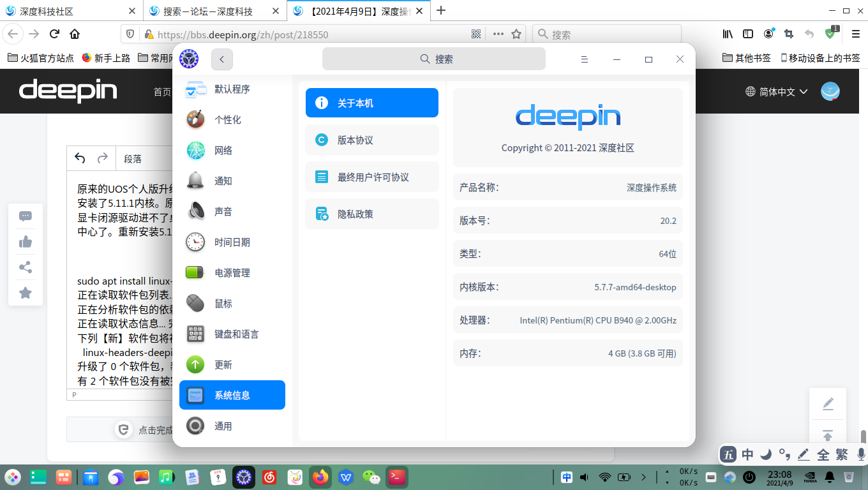Open 电源管理 power settings
The image size is (868, 490).
coord(232,273)
